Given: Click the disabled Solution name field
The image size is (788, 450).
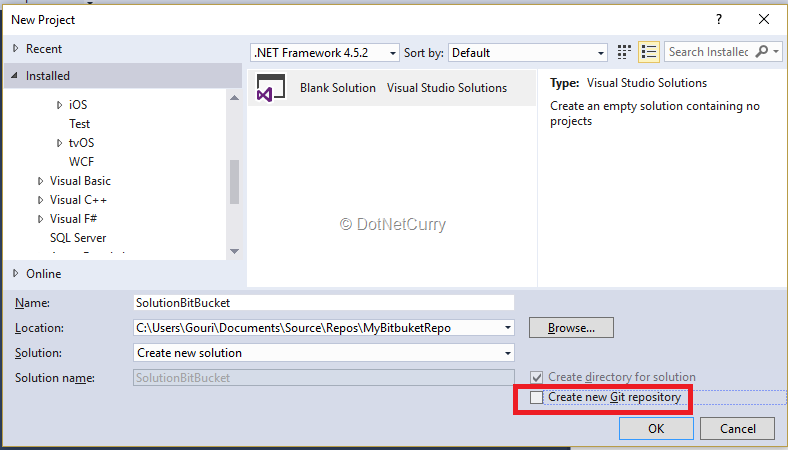Looking at the screenshot, I should 324,378.
